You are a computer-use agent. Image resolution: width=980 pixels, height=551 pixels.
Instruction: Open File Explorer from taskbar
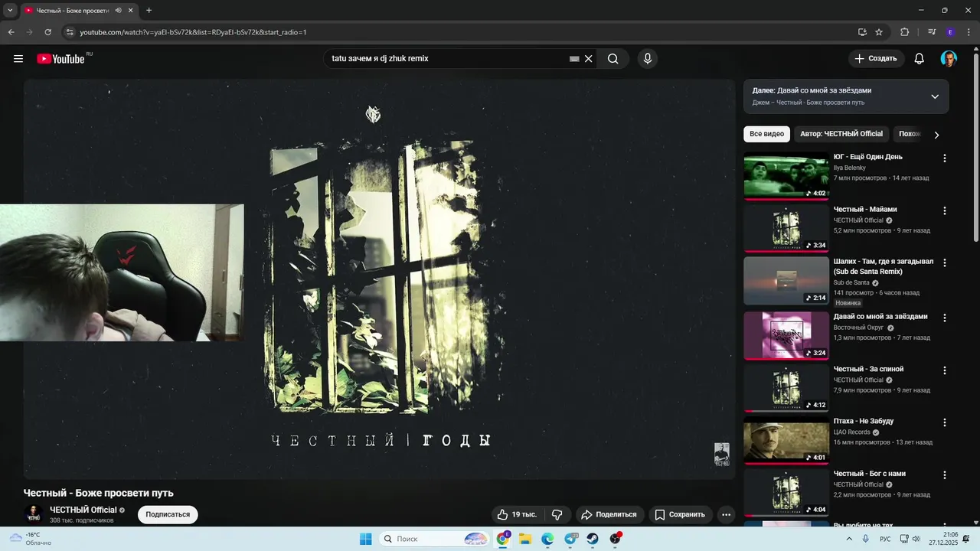tap(525, 539)
